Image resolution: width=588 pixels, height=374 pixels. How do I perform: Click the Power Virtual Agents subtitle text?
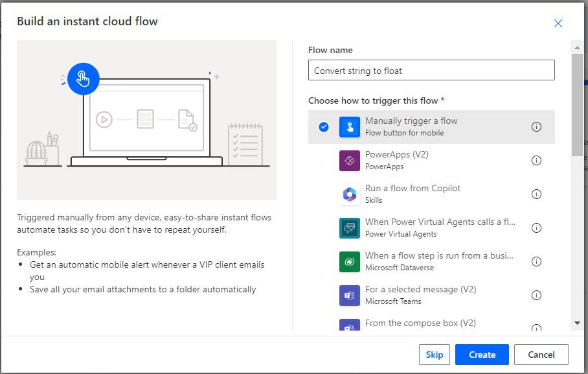pyautogui.click(x=401, y=234)
